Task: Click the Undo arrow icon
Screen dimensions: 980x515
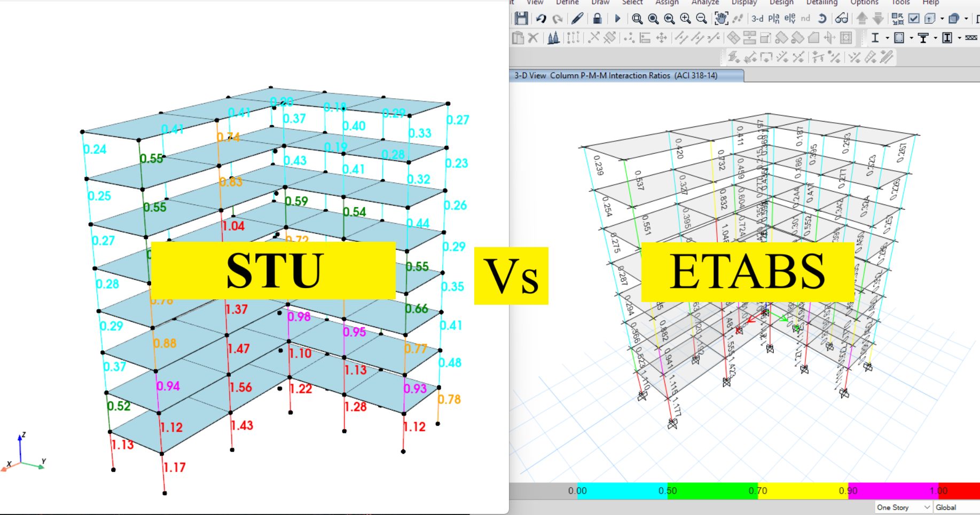Action: pyautogui.click(x=541, y=19)
